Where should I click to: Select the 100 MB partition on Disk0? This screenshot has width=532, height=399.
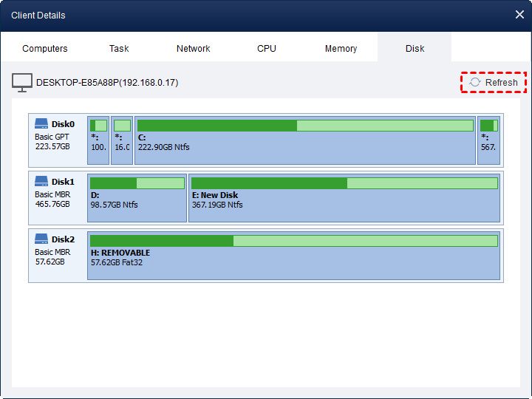pyautogui.click(x=98, y=140)
